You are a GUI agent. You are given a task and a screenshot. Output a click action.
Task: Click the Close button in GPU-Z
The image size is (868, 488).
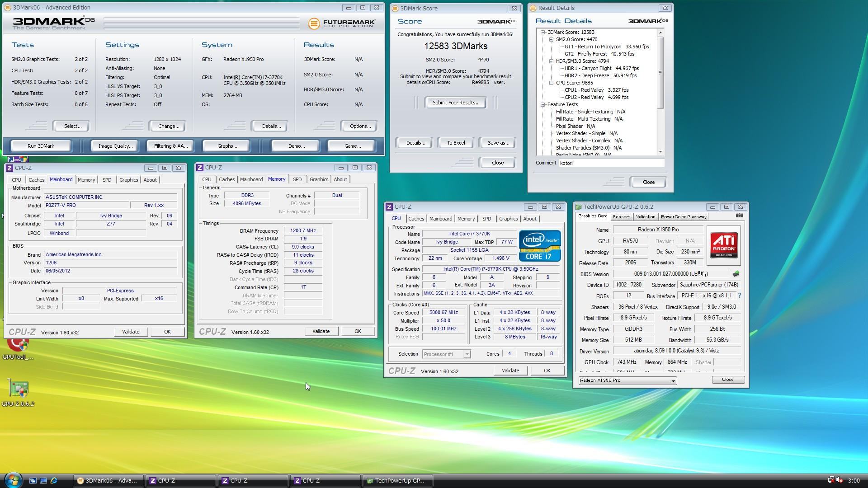pos(728,380)
